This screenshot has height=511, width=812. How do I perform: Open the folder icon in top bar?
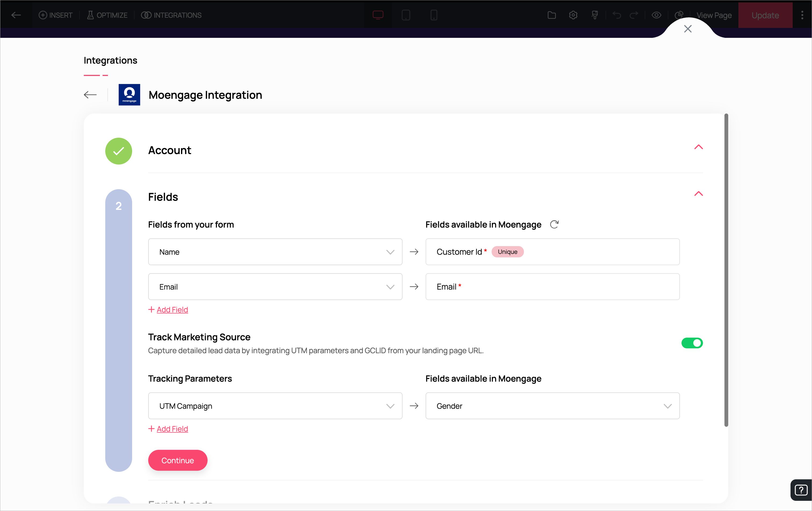click(551, 15)
